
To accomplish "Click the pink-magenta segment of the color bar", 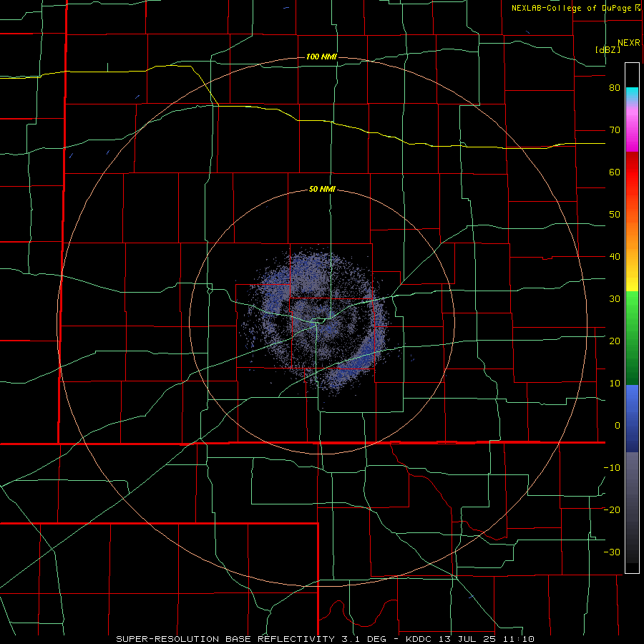I will (632, 128).
